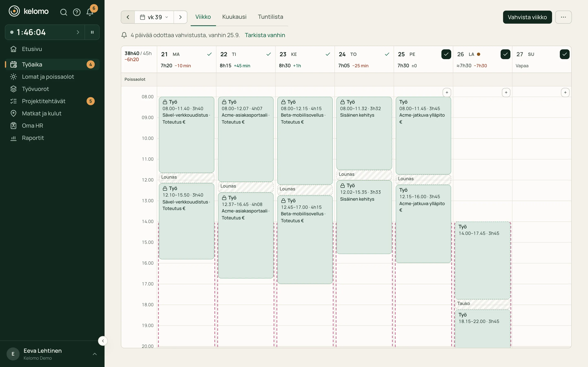588x367 pixels.
Task: Expand the timer details chevron
Action: coord(78,32)
